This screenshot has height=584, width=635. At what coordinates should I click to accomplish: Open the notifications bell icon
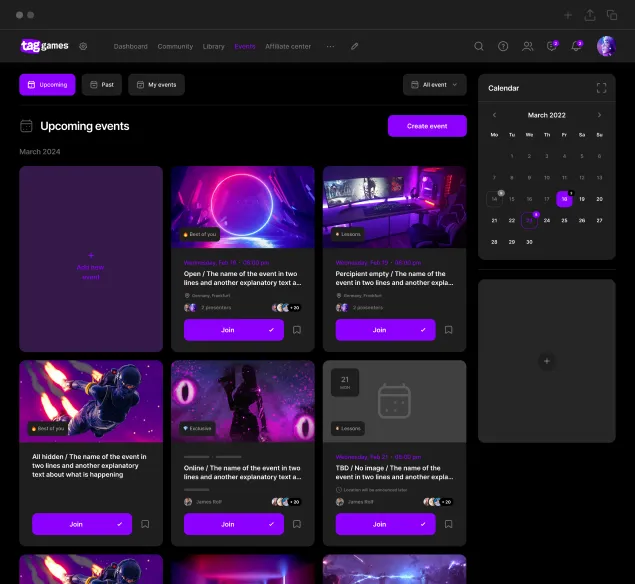point(576,46)
